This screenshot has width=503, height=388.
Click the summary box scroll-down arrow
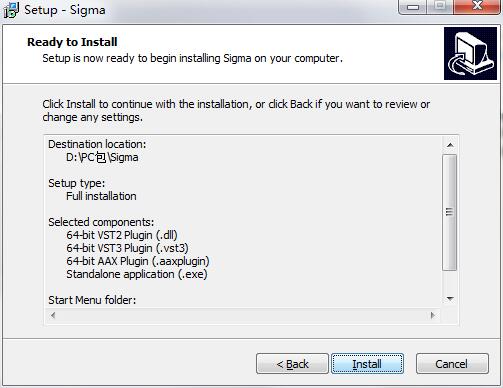[x=450, y=299]
